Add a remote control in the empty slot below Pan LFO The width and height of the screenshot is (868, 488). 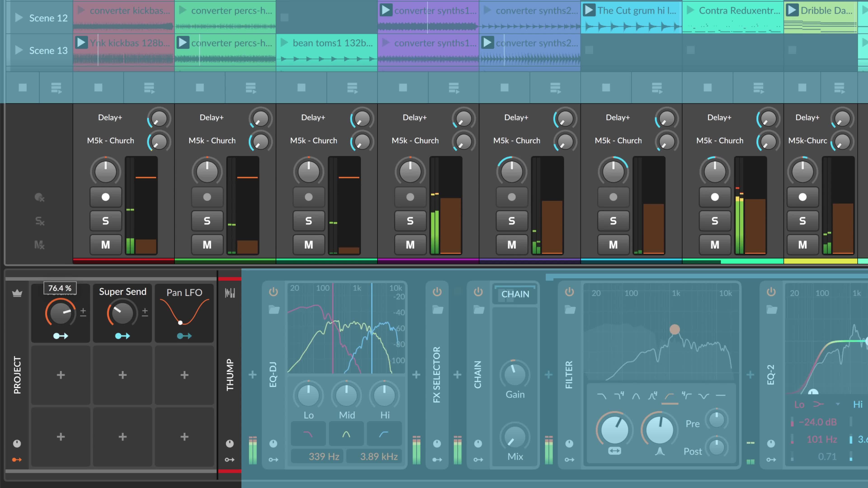(184, 375)
